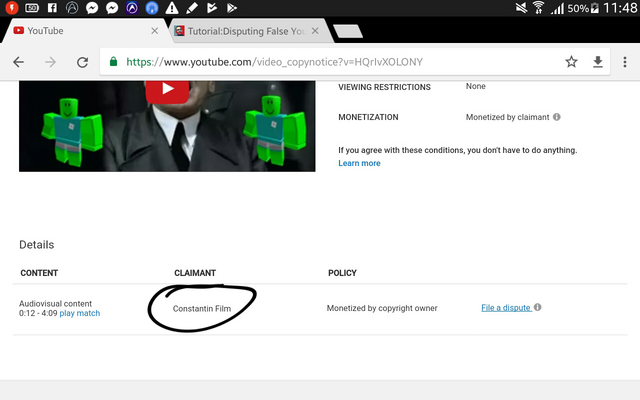Close the Tutorial:Disputing False tab
The image size is (640, 400).
[x=315, y=31]
